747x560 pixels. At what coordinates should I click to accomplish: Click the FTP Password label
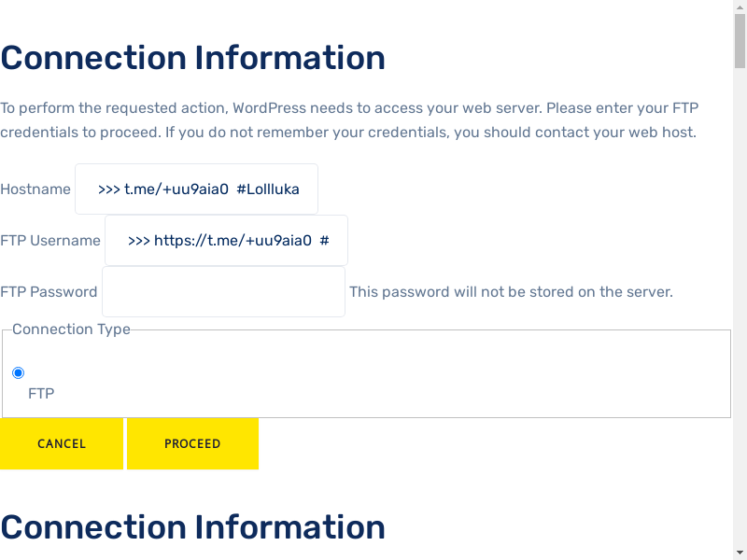tap(49, 292)
